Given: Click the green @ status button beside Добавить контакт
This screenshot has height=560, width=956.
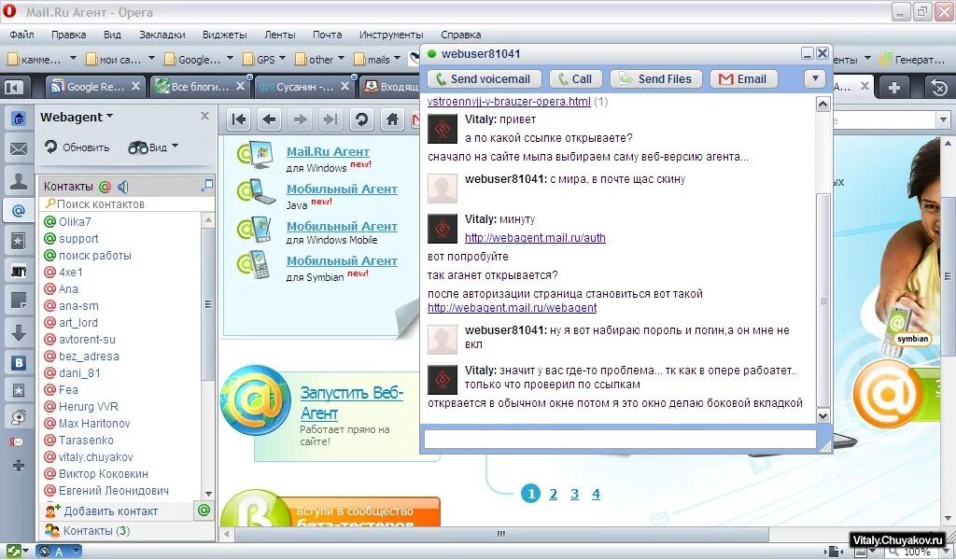Looking at the screenshot, I should tap(204, 510).
